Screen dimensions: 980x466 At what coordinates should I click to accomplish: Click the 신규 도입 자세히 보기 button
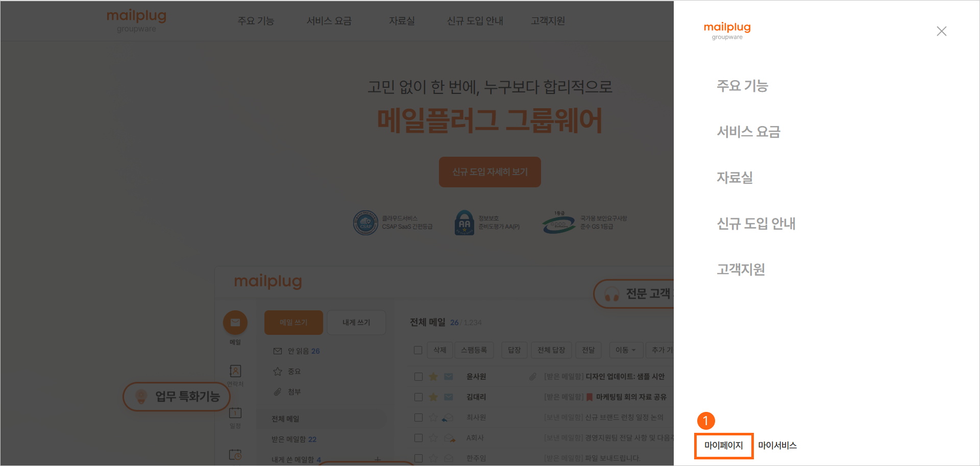(x=490, y=172)
